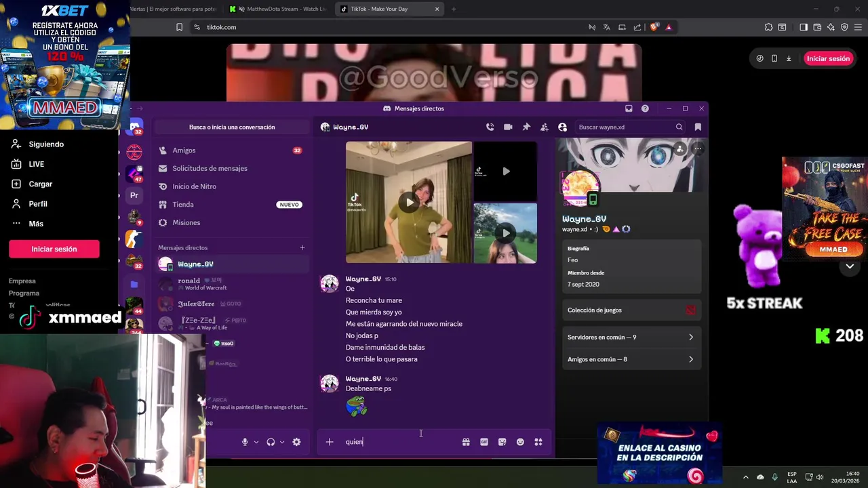Click friend action icon on profile banner
Viewport: 868px width, 488px height.
(679, 148)
